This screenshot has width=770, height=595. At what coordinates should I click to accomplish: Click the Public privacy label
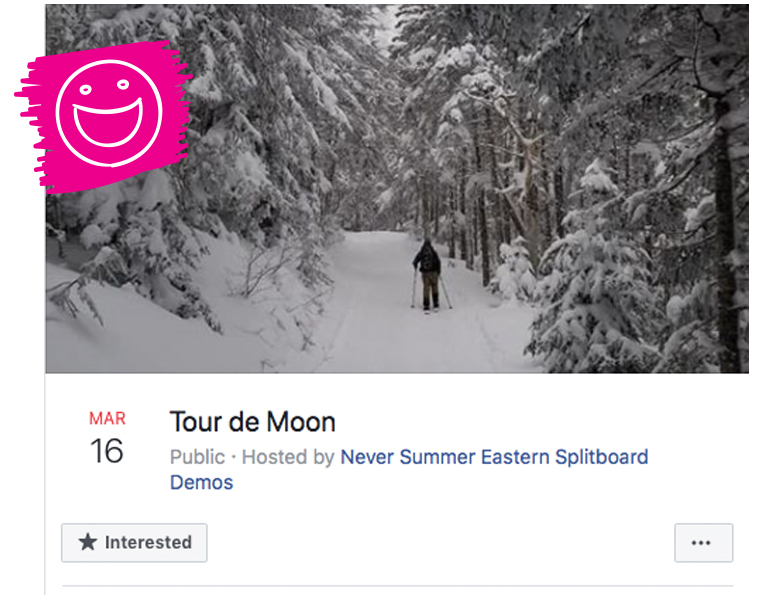click(197, 457)
